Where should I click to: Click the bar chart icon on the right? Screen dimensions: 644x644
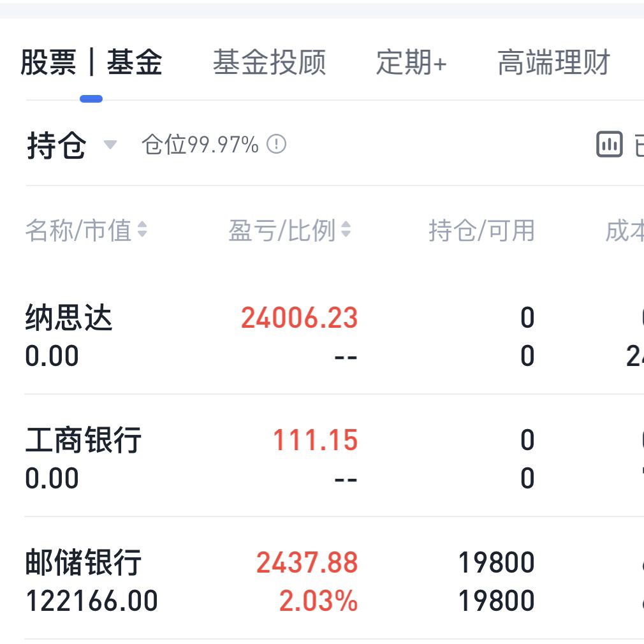[609, 145]
